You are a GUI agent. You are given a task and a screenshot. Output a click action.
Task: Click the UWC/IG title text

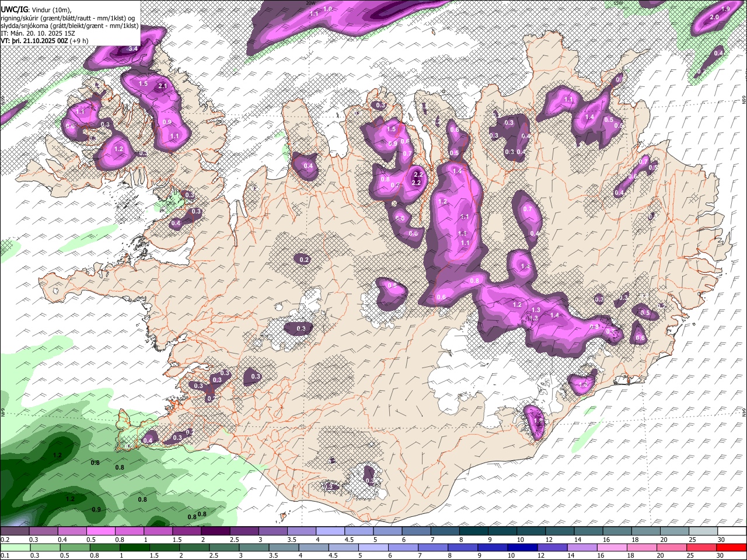[14, 9]
